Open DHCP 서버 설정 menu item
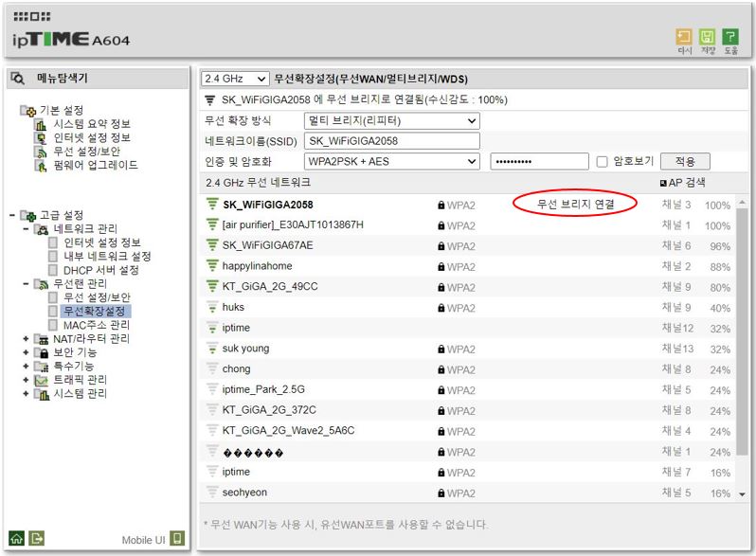756x556 pixels. [x=101, y=271]
